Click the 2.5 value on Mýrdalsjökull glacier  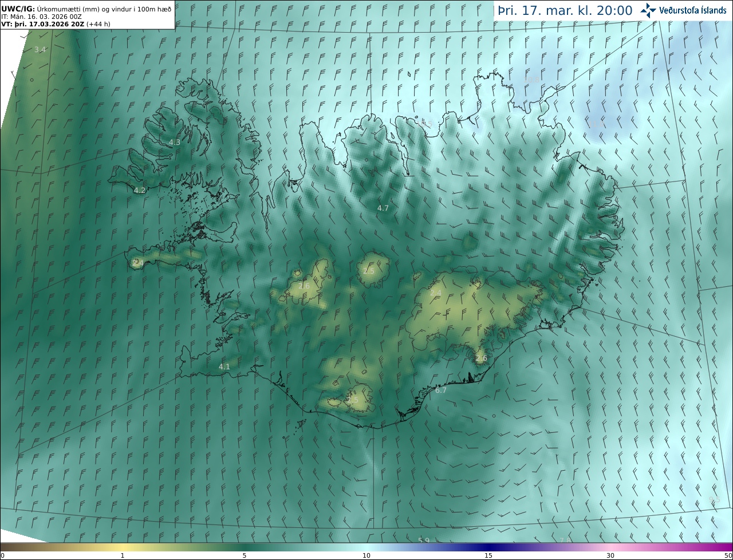[x=353, y=400]
